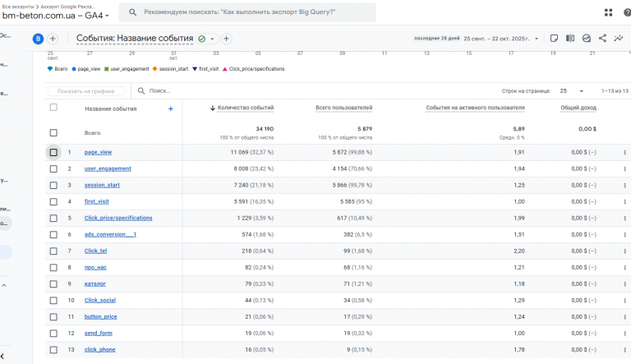Screen dimensions: 631x364
Task: Open the session_start event link
Action: click(102, 185)
